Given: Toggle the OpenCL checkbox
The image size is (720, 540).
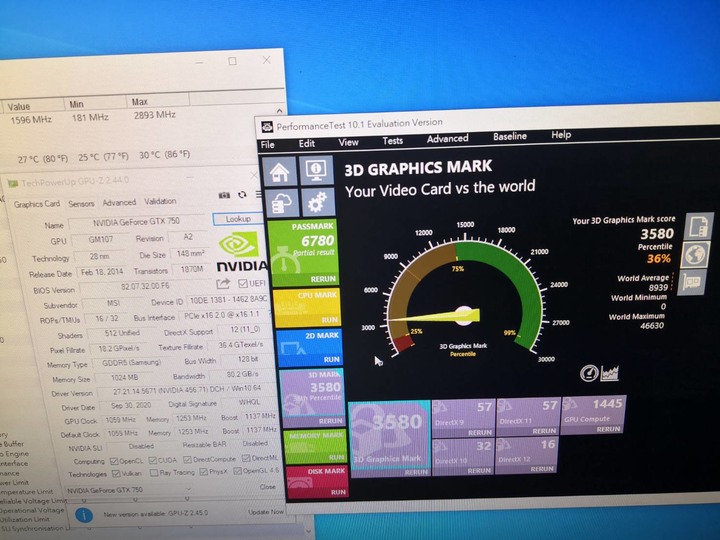Looking at the screenshot, I should pos(114,461).
